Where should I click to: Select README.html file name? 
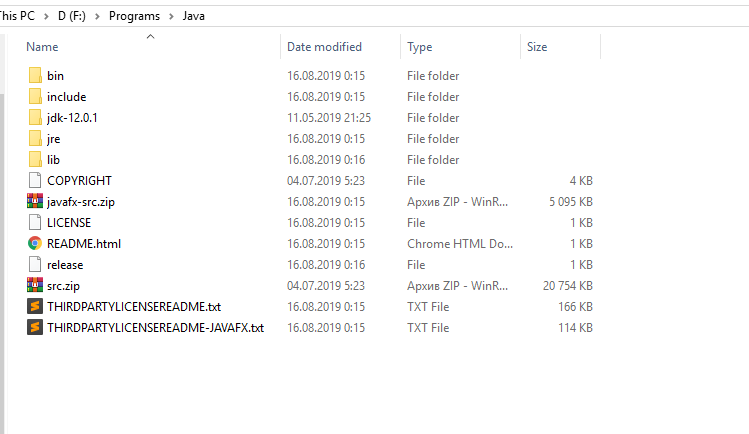click(84, 243)
